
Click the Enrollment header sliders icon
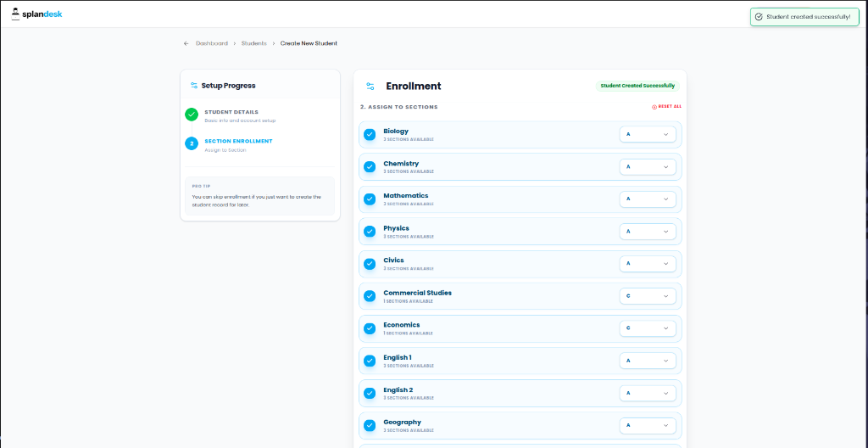click(x=370, y=87)
